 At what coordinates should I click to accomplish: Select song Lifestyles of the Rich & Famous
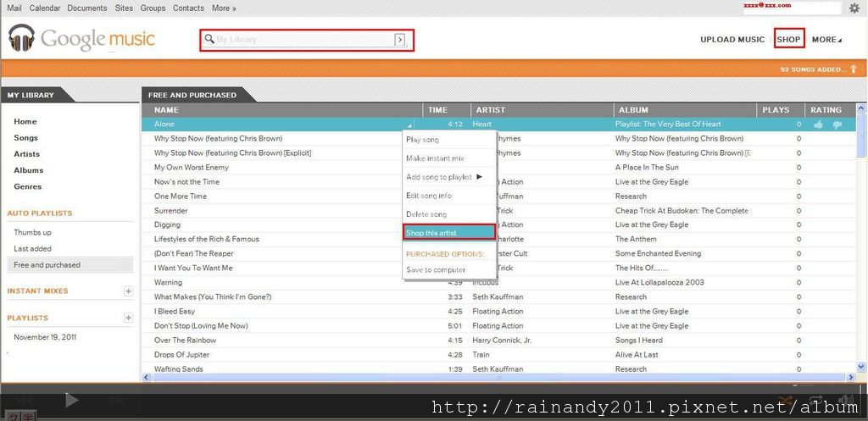point(207,239)
